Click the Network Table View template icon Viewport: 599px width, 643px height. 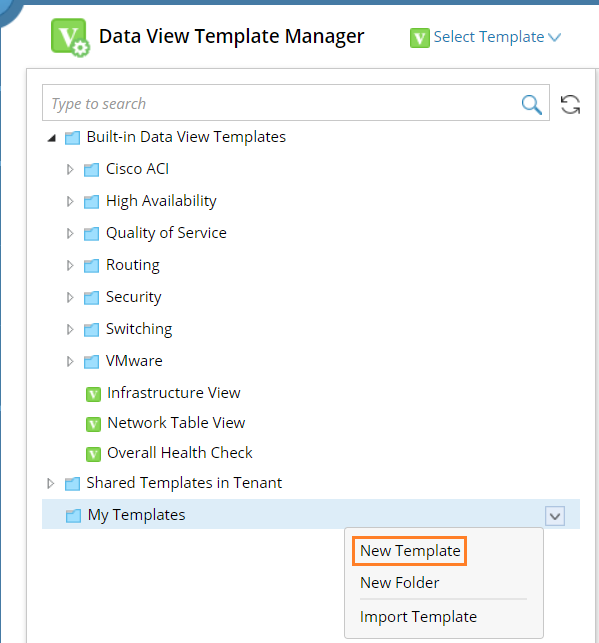(93, 424)
